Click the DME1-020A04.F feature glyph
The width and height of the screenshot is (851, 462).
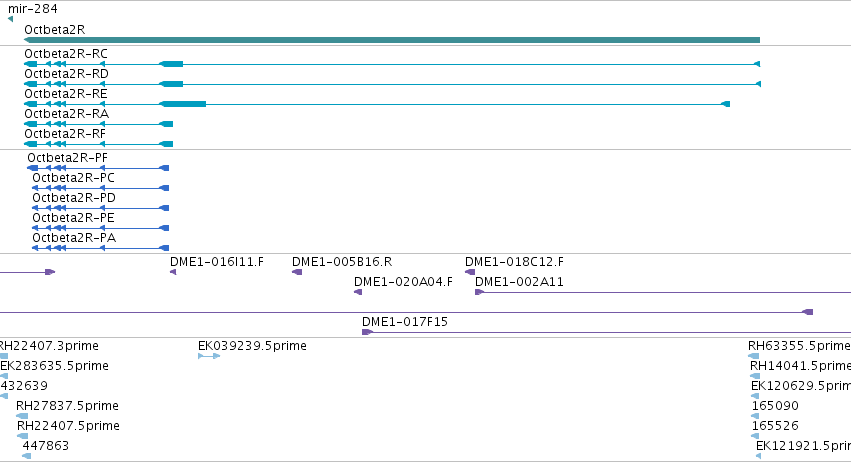358,292
